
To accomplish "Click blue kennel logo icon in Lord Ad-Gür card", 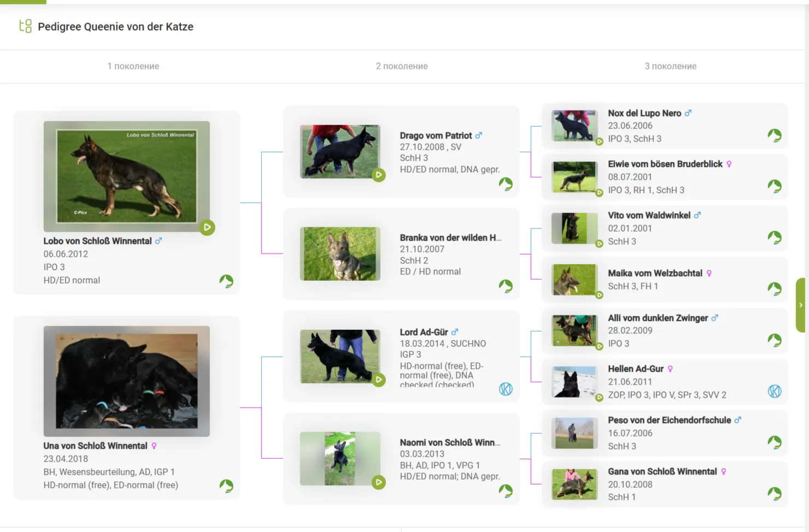I will (x=506, y=389).
